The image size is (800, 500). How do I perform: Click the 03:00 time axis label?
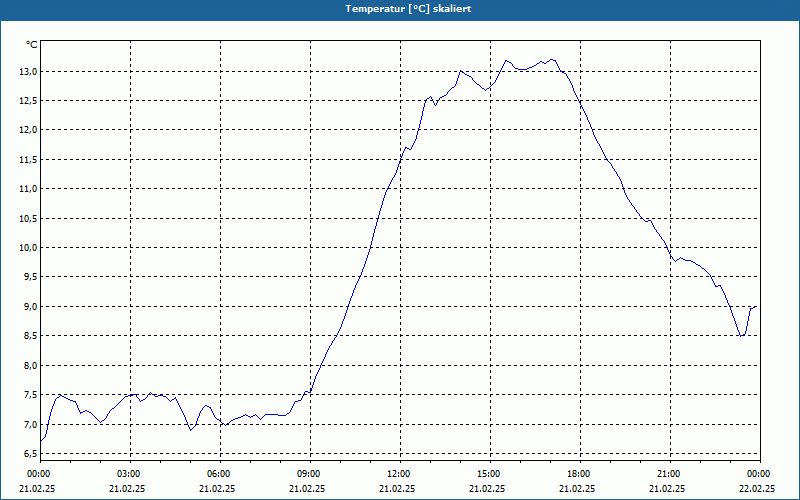130,474
